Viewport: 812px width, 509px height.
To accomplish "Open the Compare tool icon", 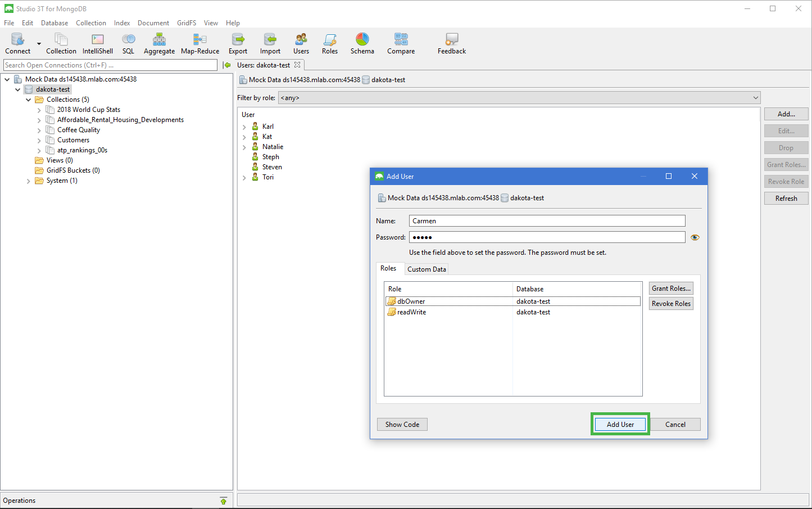I will click(401, 43).
